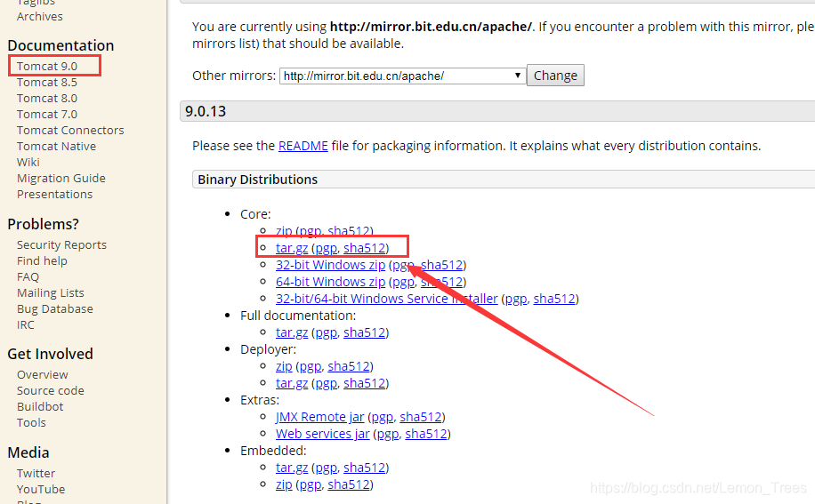Viewport: 815px width, 504px height.
Task: Open pgp signature for Core tar.gz
Action: (327, 248)
